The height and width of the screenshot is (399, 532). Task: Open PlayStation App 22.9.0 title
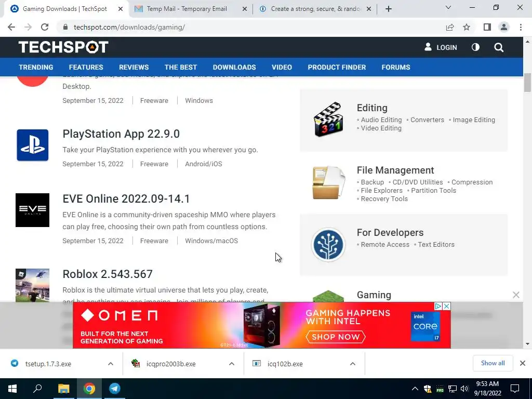(121, 134)
